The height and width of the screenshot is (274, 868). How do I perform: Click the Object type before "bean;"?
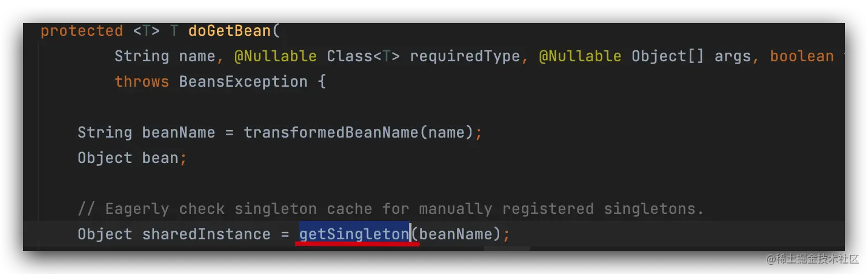105,158
